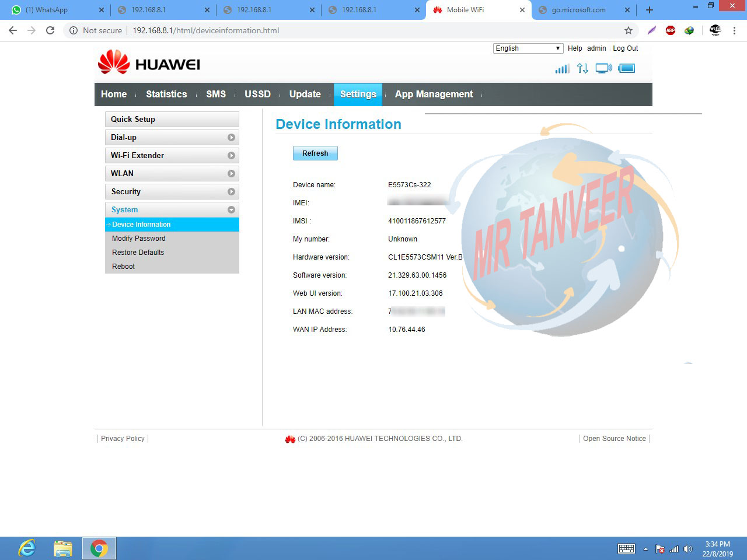This screenshot has height=560, width=747.
Task: Click Web UI version 17.100.21.03.306
Action: tap(416, 293)
